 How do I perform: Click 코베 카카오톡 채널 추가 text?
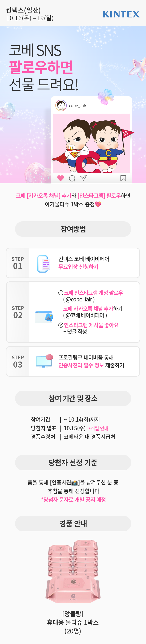(88, 309)
